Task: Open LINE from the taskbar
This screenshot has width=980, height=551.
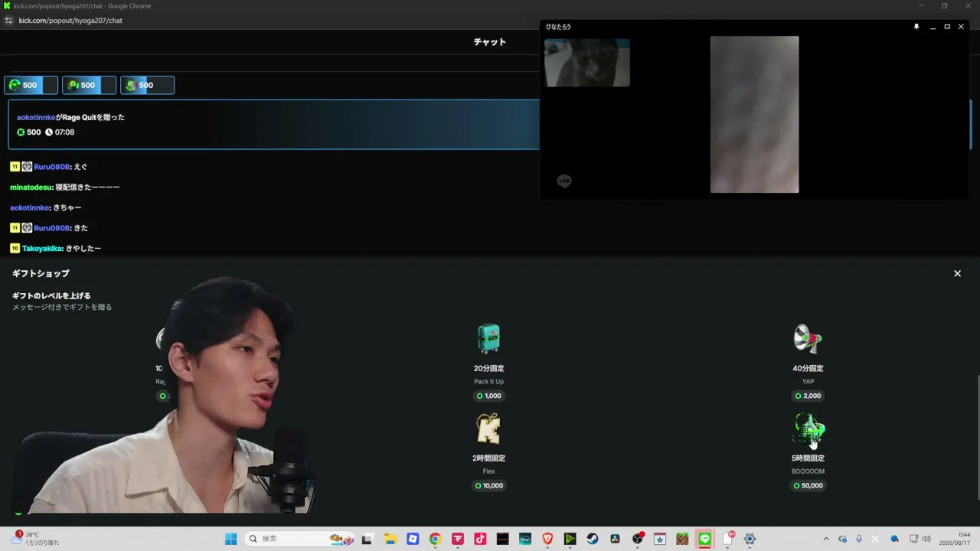Action: tap(705, 539)
